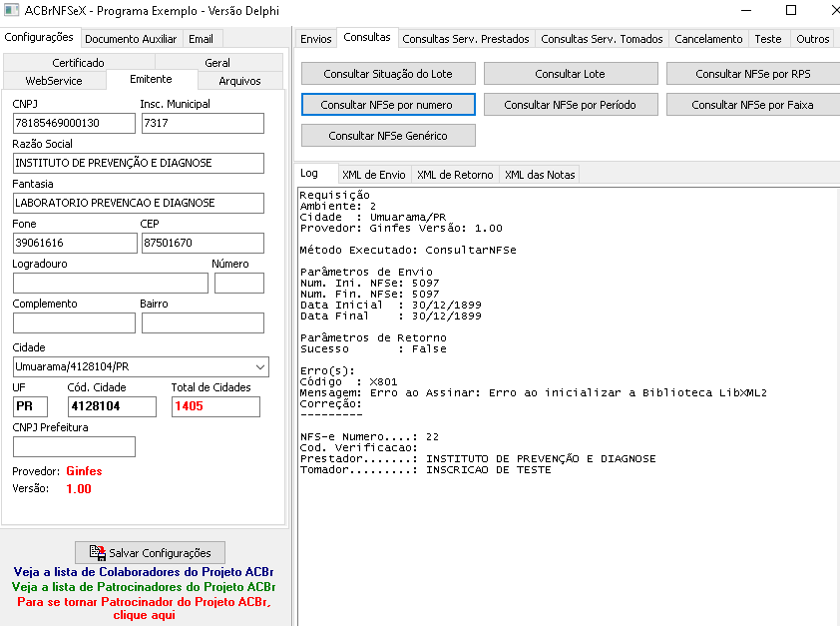Image resolution: width=840 pixels, height=626 pixels.
Task: Open the WebService tab
Action: tap(54, 81)
